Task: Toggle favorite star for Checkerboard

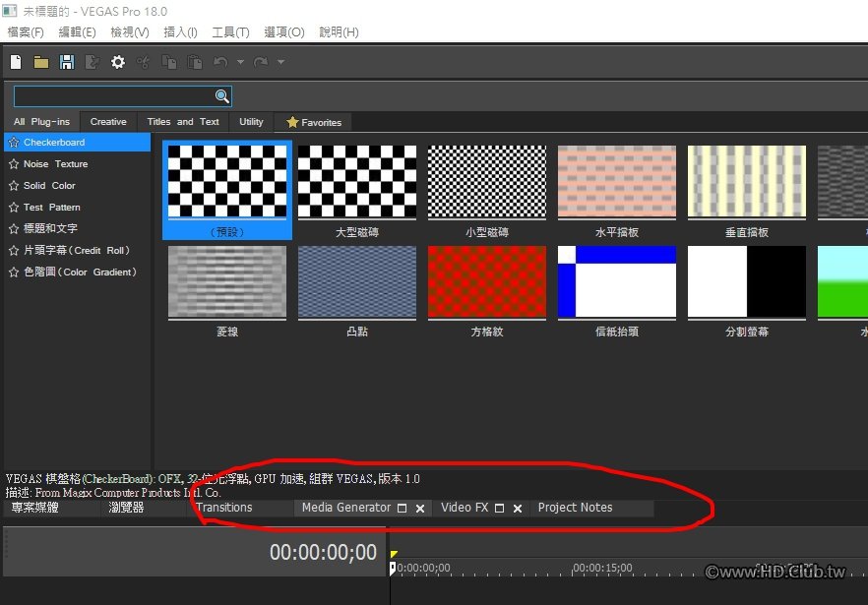Action: (14, 143)
